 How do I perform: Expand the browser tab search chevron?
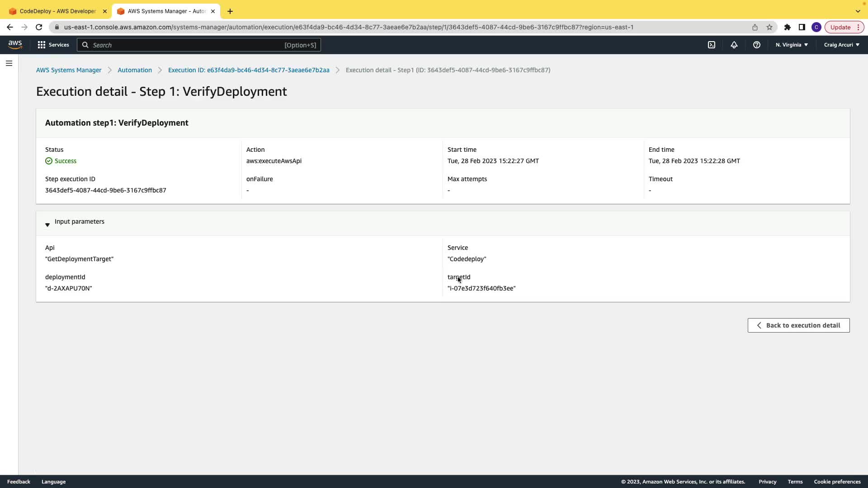[858, 11]
